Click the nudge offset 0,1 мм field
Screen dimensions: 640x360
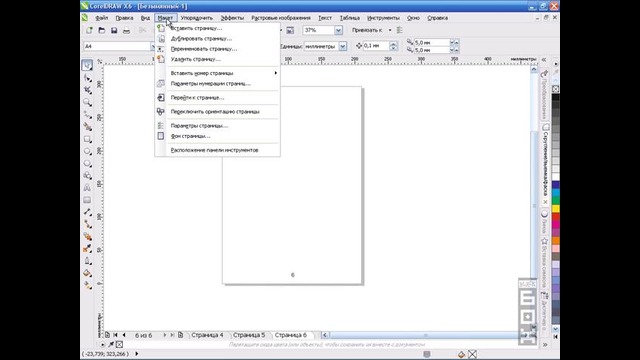376,46
